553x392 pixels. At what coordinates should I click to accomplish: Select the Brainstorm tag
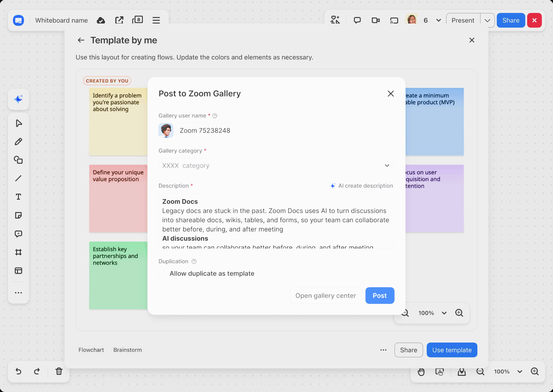(127, 350)
